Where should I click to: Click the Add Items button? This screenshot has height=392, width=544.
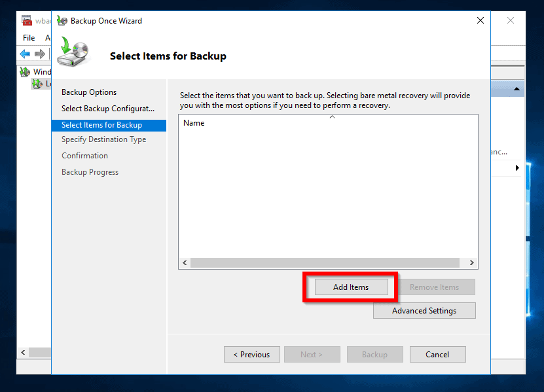coord(351,287)
